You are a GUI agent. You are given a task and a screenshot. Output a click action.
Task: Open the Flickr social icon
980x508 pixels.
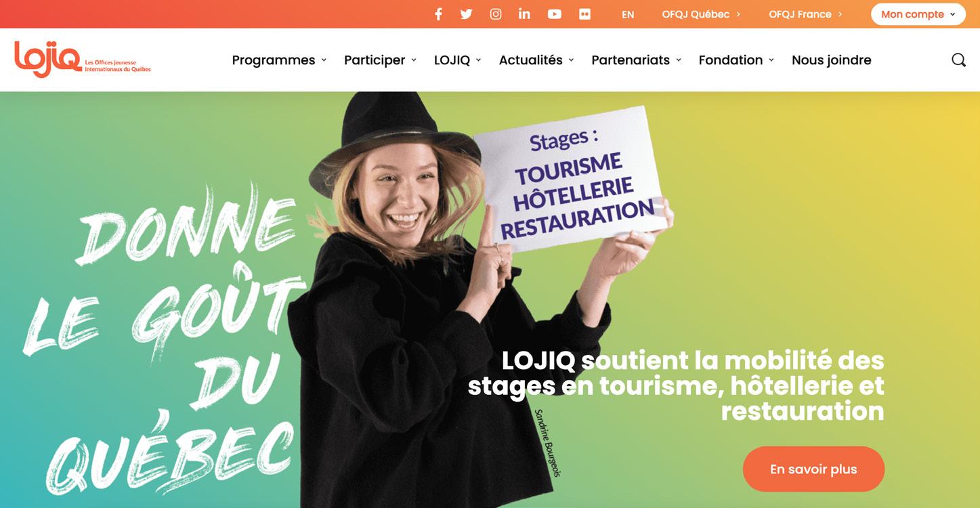tap(585, 14)
